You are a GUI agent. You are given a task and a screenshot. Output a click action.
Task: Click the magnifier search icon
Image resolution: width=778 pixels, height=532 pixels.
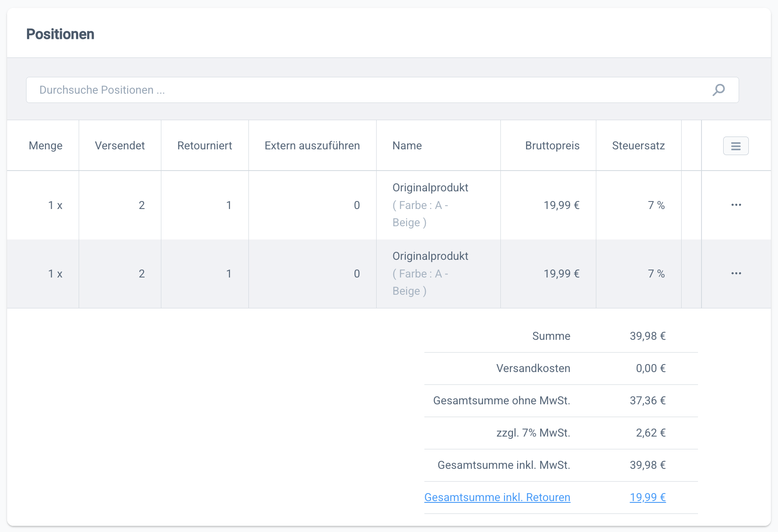(718, 90)
